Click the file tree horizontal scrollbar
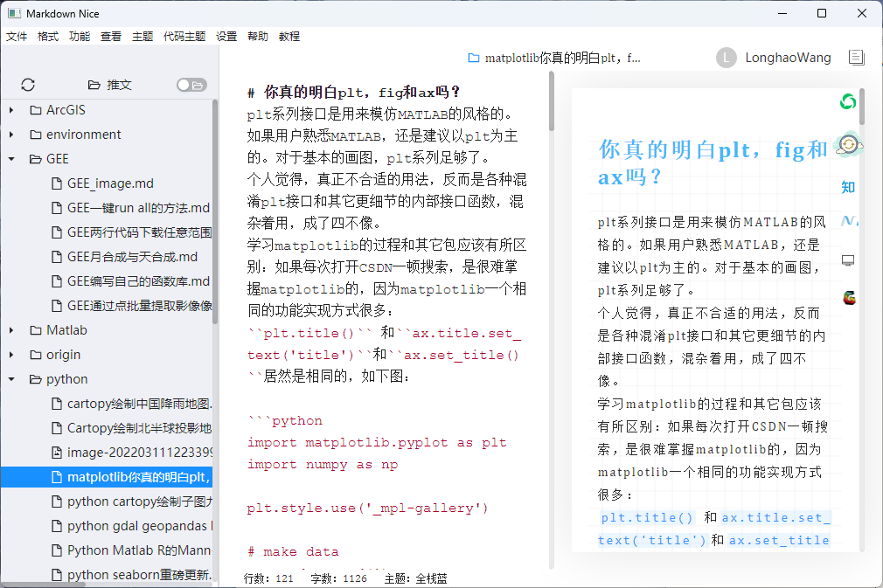 coord(44,585)
